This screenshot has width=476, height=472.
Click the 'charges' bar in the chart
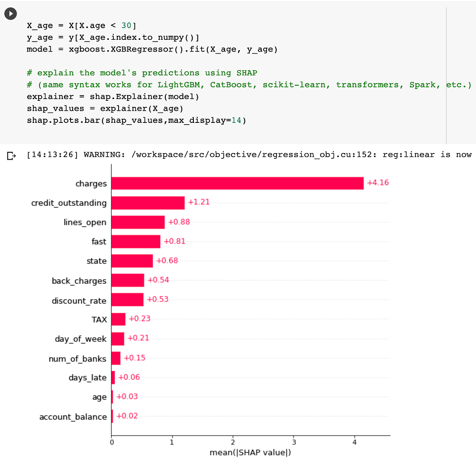pyautogui.click(x=238, y=183)
